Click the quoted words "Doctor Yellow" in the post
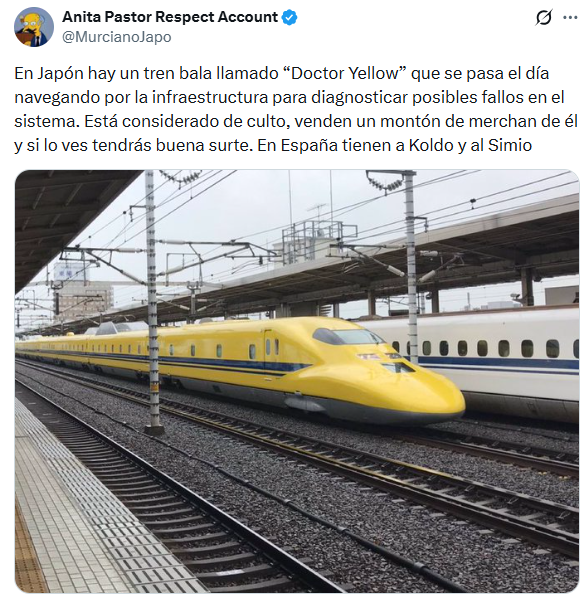 point(346,73)
